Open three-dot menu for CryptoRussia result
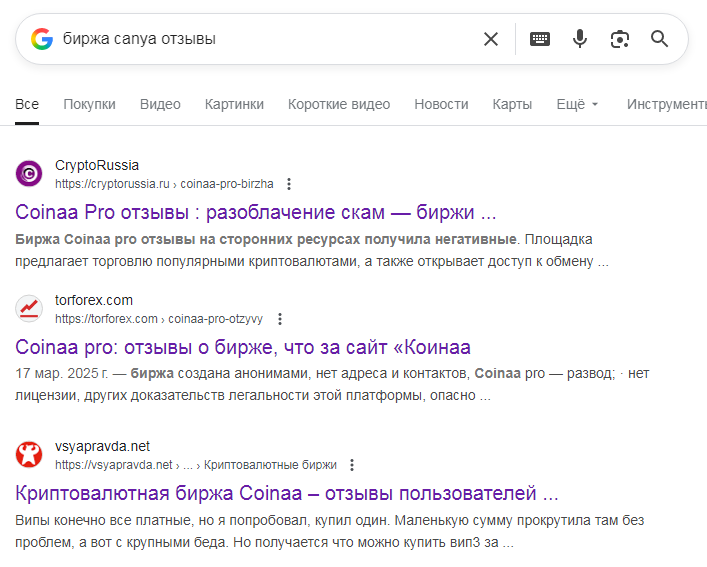This screenshot has height=567, width=707. (x=289, y=184)
